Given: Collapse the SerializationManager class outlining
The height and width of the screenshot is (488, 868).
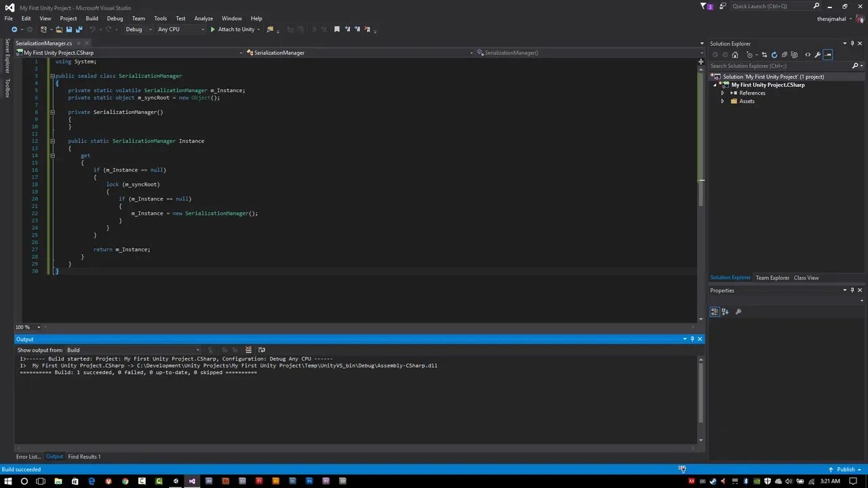Looking at the screenshot, I should tap(52, 76).
